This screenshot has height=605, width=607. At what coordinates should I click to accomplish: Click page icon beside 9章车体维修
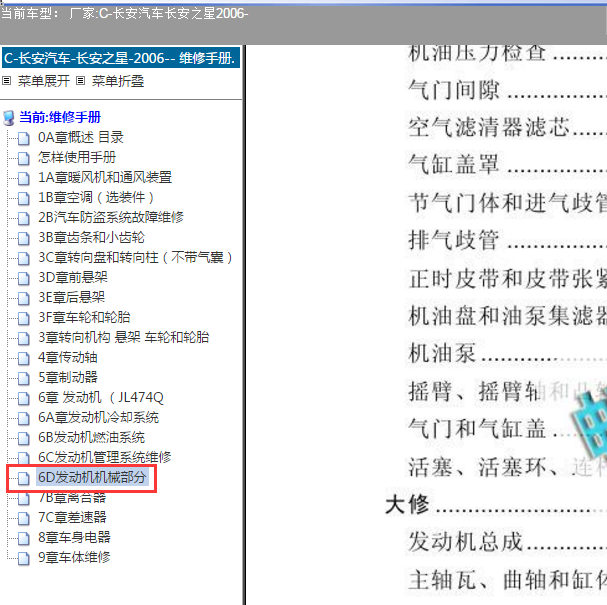[24, 558]
